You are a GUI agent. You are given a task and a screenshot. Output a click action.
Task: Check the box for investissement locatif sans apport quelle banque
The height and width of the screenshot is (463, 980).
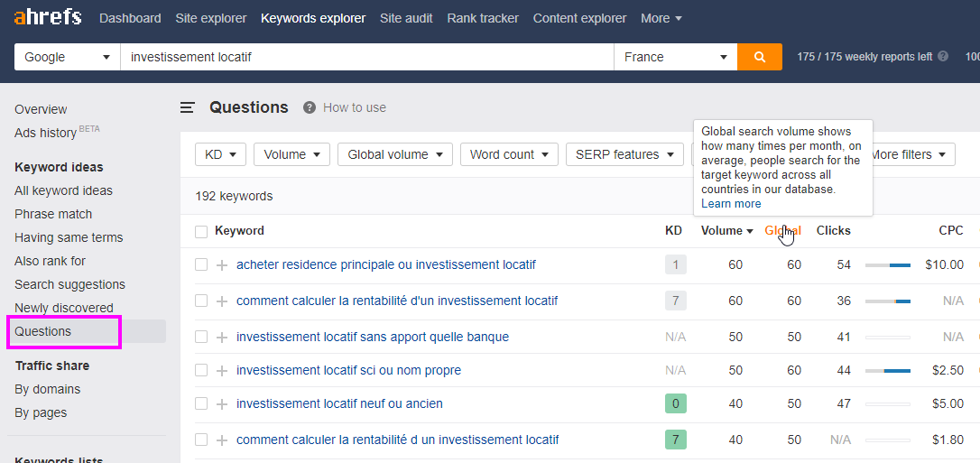(x=200, y=337)
